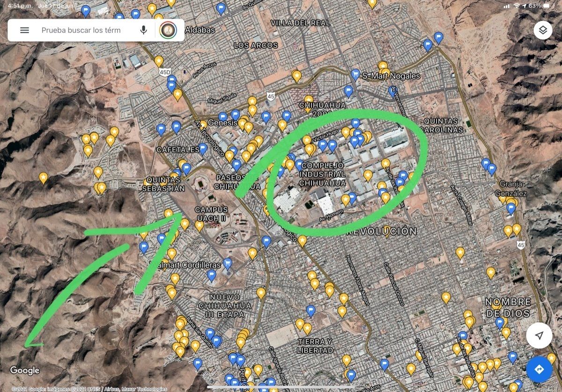Tap the microphone voice search icon
562x392 pixels.
(x=143, y=30)
